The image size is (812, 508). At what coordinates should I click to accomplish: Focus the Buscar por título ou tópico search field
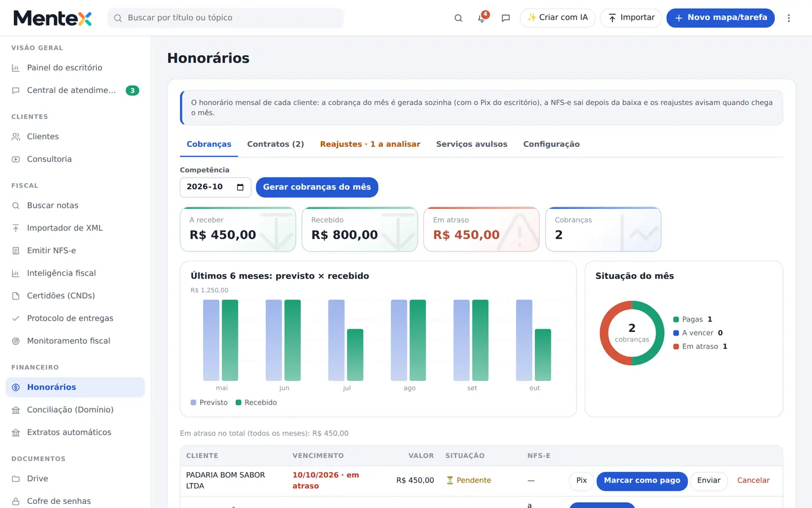(226, 18)
